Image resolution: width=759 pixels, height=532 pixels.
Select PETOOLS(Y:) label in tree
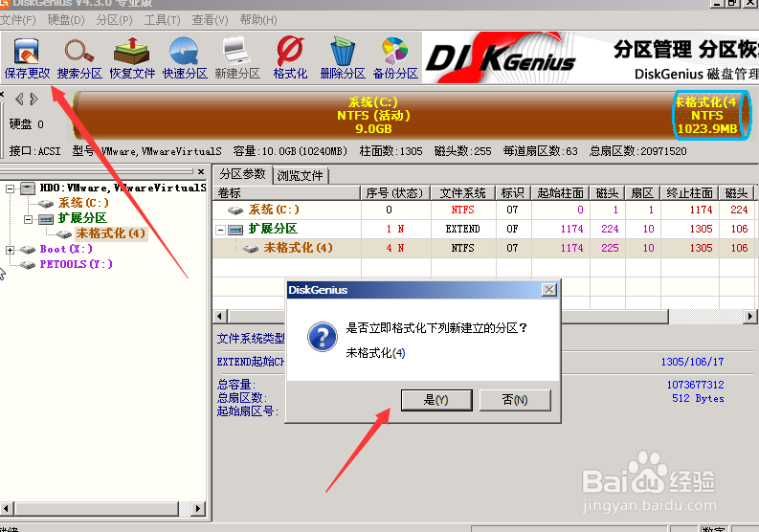click(76, 265)
